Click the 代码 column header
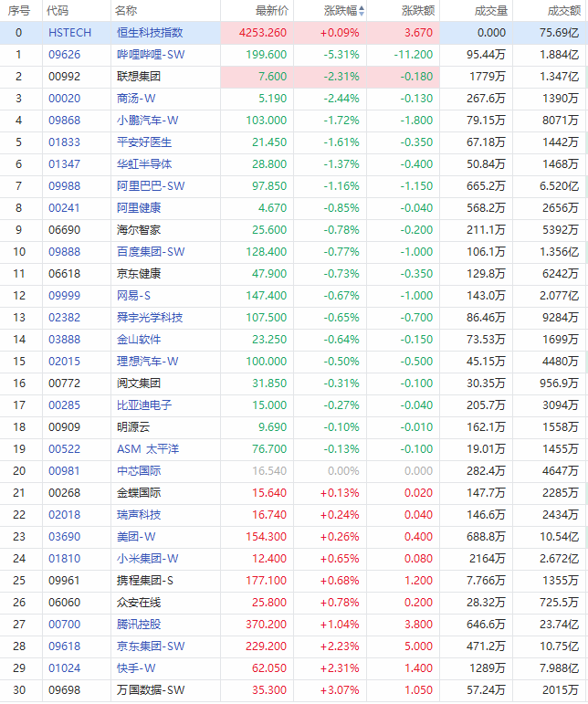The image size is (588, 704). click(x=58, y=11)
